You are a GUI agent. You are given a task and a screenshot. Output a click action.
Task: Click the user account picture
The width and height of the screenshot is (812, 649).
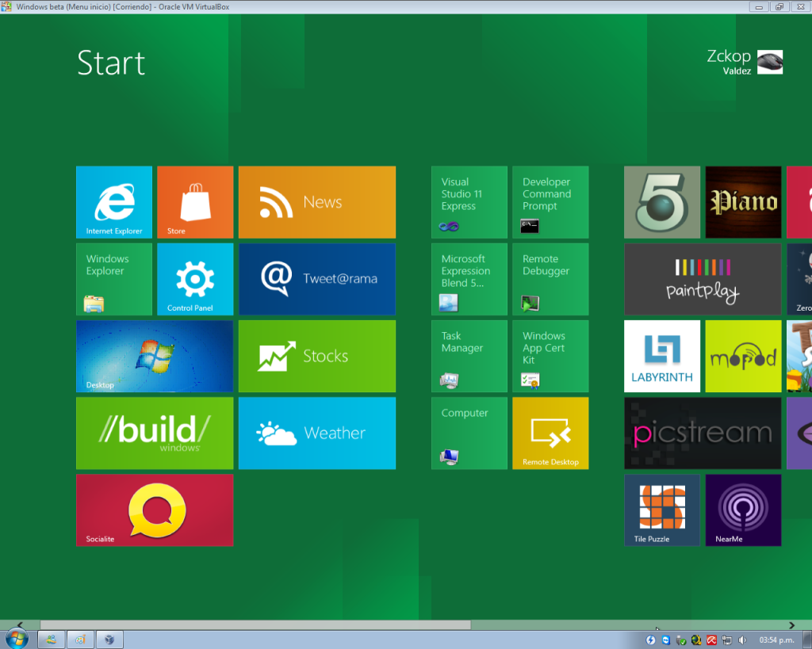(x=769, y=62)
